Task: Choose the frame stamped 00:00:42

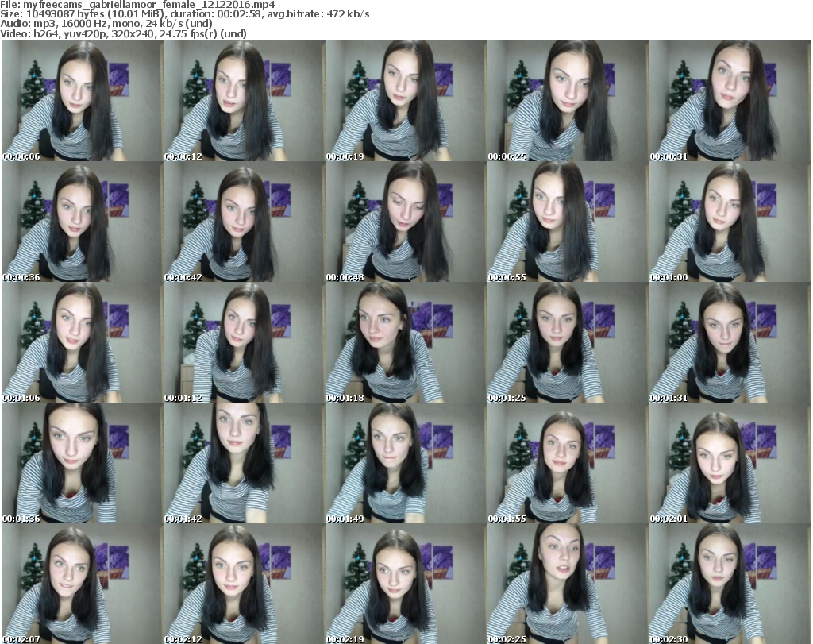Action: pos(244,222)
